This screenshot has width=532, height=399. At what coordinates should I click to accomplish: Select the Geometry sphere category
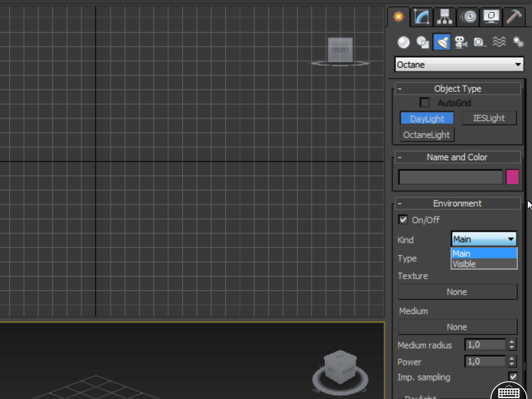coord(403,42)
